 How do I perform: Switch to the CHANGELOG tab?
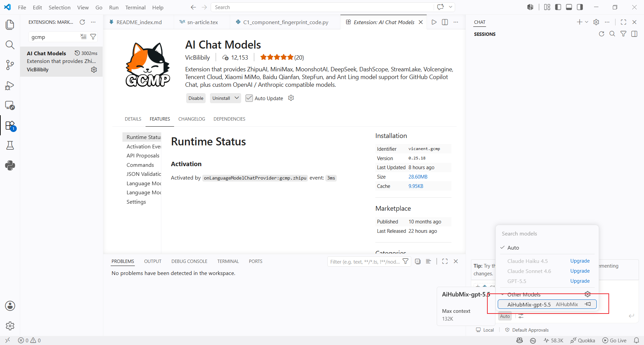point(192,119)
